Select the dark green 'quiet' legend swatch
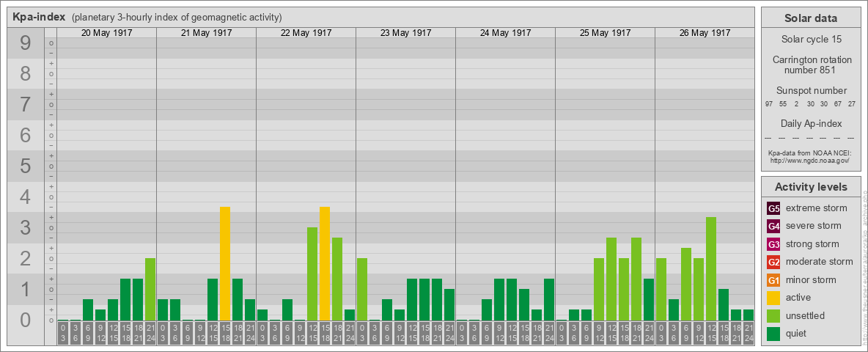 click(x=773, y=334)
